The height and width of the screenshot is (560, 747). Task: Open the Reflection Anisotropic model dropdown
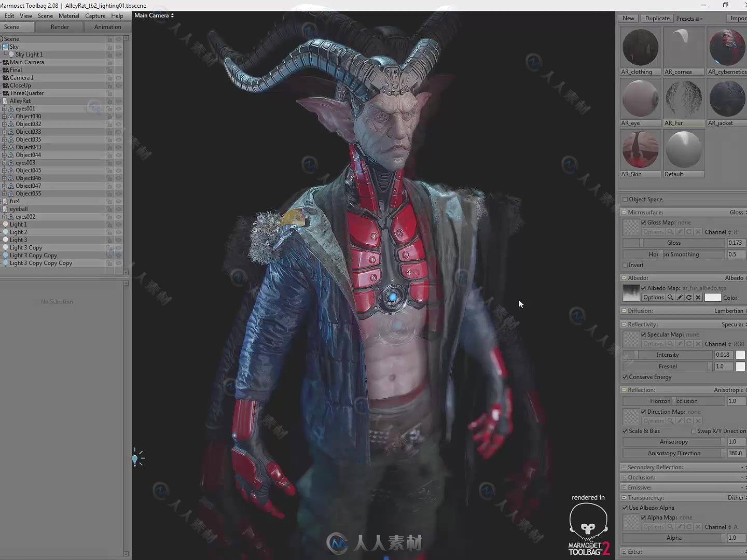click(x=730, y=390)
